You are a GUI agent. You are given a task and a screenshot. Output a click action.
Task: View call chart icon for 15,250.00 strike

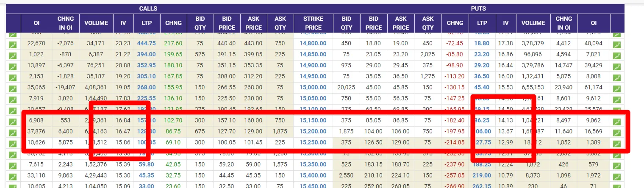[x=13, y=144]
